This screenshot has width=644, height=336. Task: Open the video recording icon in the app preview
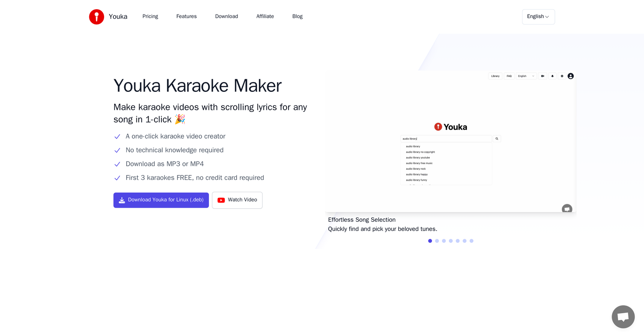[x=543, y=76]
